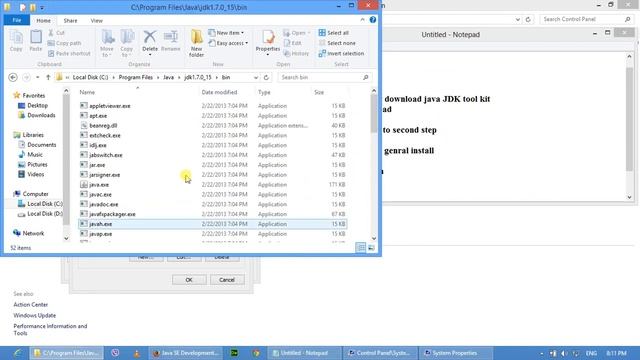Click OK in System Properties dialog
Viewport: 640px width, 360px height.
click(x=189, y=280)
